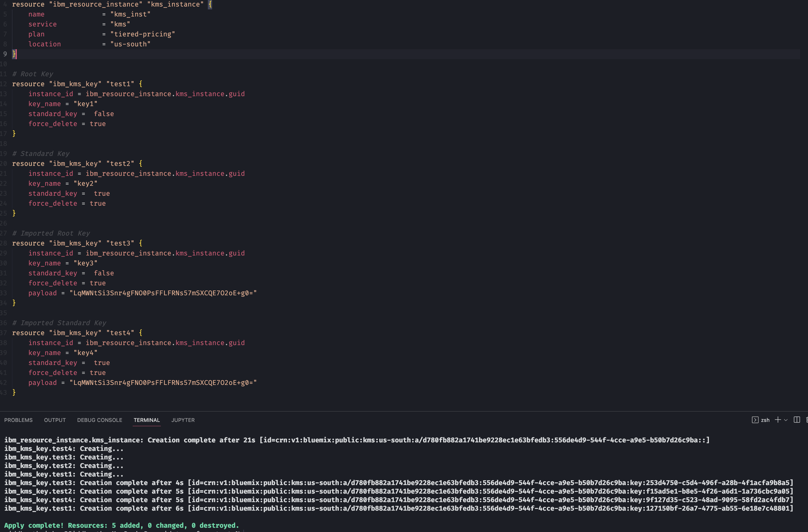This screenshot has height=532, width=808.
Task: Click line number 9 in gutter
Action: pos(5,54)
